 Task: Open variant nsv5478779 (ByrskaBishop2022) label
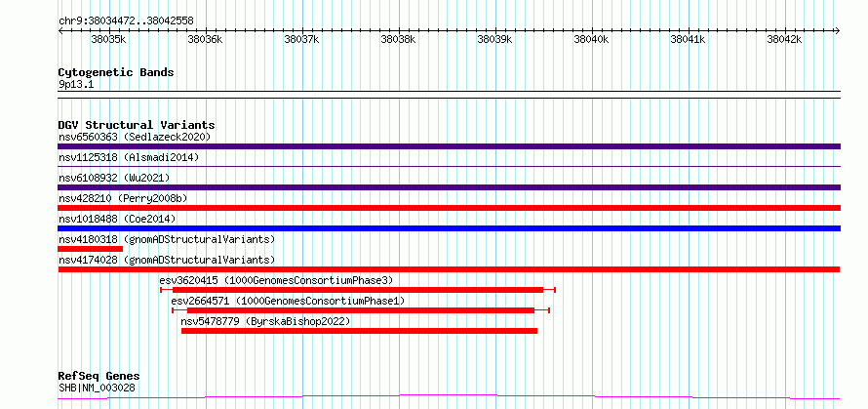coord(265,321)
